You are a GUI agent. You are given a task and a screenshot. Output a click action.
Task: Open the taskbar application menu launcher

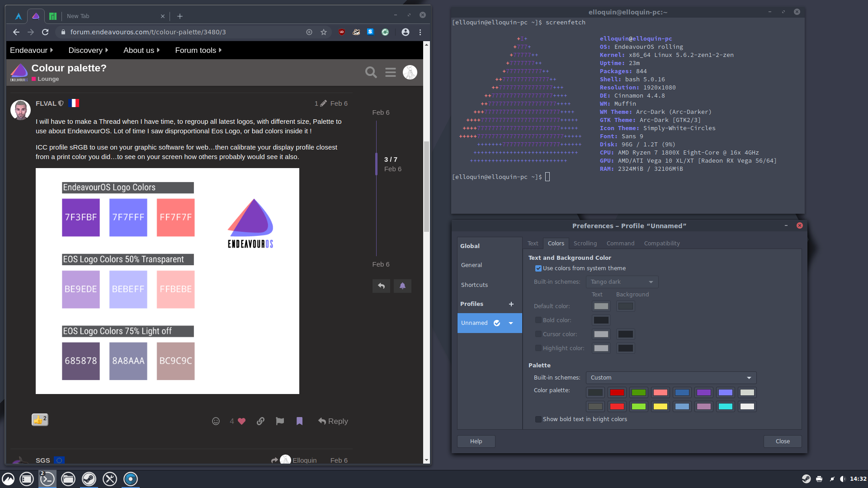click(8, 479)
